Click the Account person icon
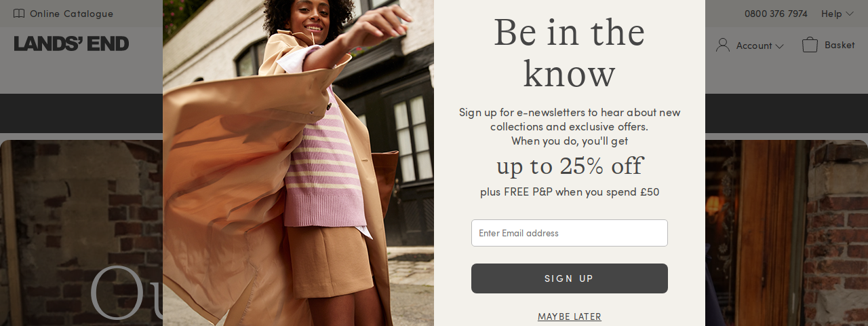Image resolution: width=868 pixels, height=326 pixels. (723, 45)
